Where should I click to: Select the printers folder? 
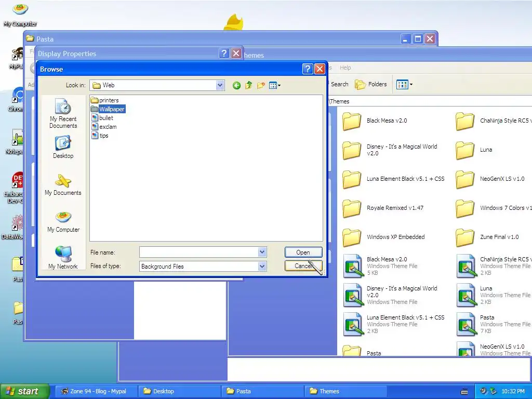click(x=105, y=100)
